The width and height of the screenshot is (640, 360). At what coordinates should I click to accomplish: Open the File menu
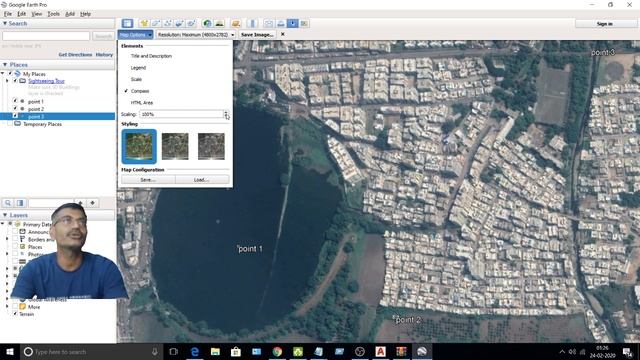click(x=8, y=14)
